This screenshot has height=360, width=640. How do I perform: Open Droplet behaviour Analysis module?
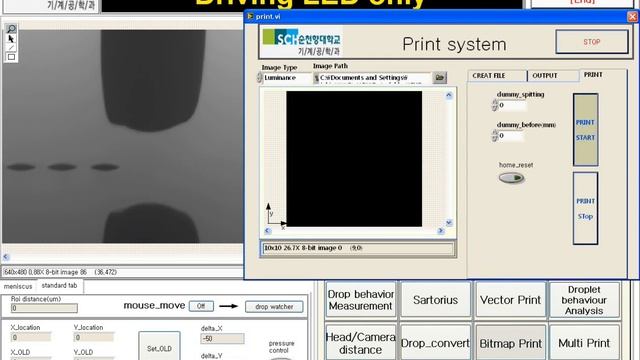point(584,300)
